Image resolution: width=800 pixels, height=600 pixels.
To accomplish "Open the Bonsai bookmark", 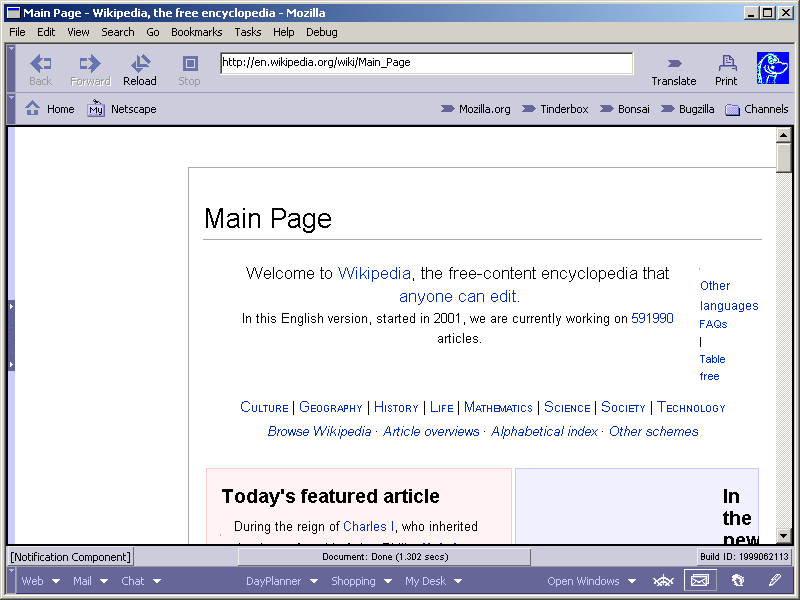I will (624, 109).
